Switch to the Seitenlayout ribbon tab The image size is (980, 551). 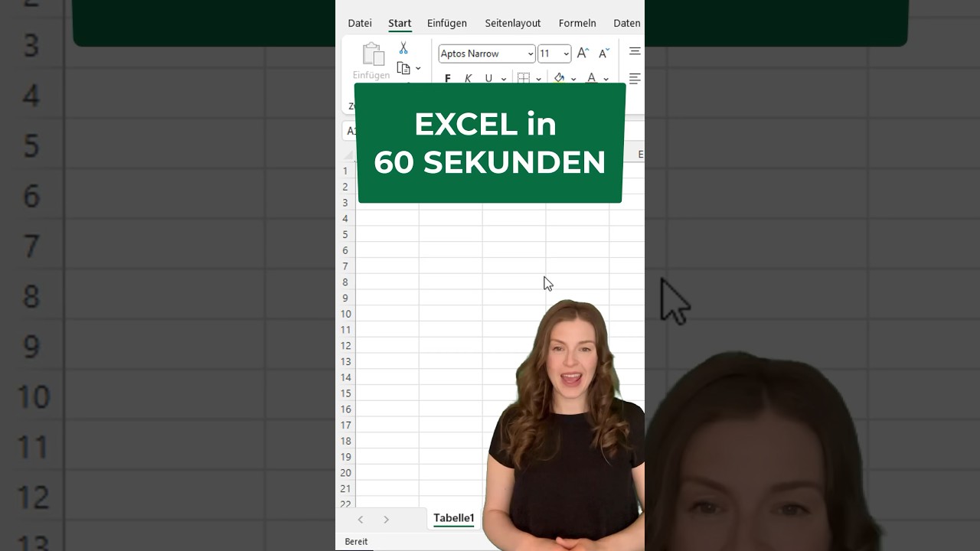[x=513, y=23]
